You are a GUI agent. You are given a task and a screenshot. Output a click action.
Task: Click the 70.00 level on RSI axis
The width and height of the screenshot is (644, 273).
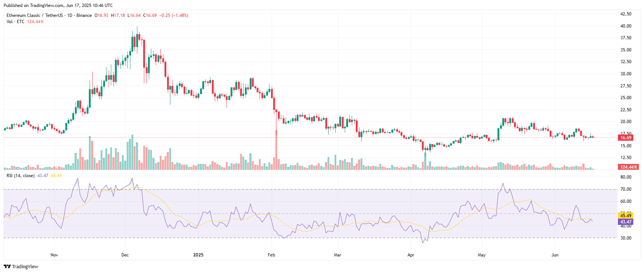click(x=626, y=189)
